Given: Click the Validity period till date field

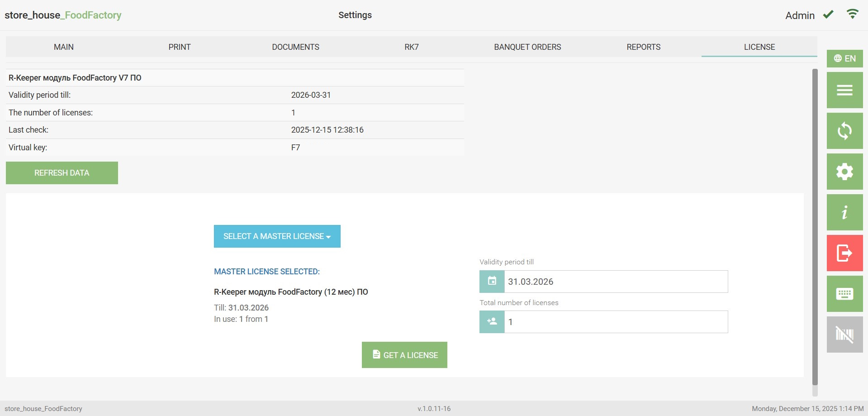Looking at the screenshot, I should click(x=616, y=282).
